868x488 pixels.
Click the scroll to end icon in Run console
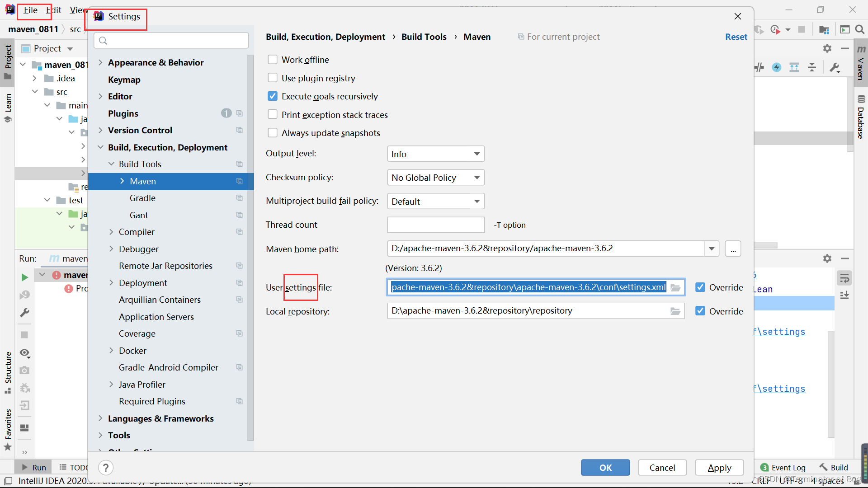click(x=844, y=296)
